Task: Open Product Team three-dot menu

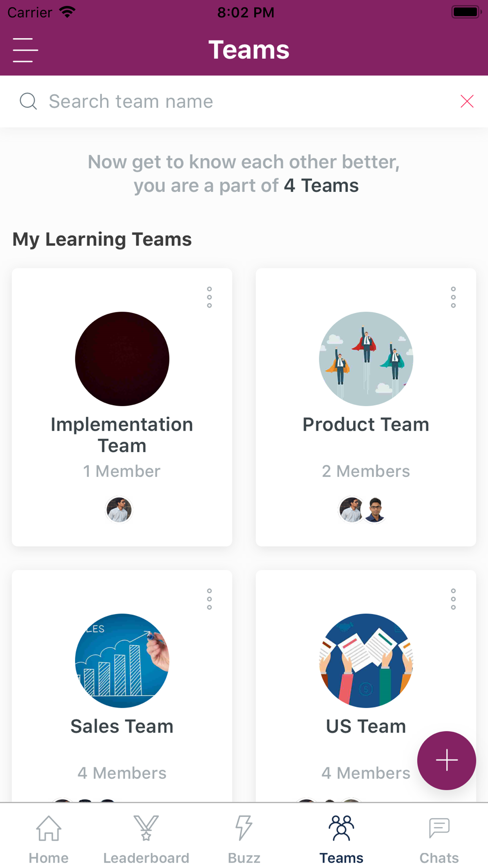Action: [453, 297]
